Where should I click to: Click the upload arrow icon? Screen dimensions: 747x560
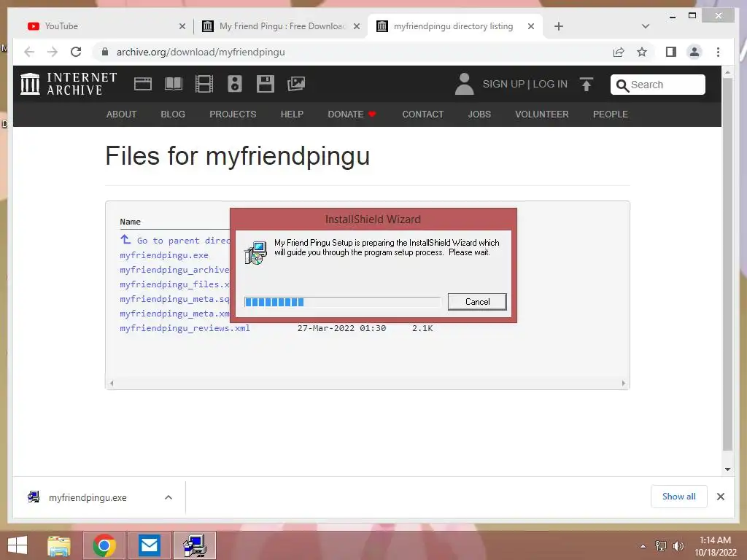(587, 85)
